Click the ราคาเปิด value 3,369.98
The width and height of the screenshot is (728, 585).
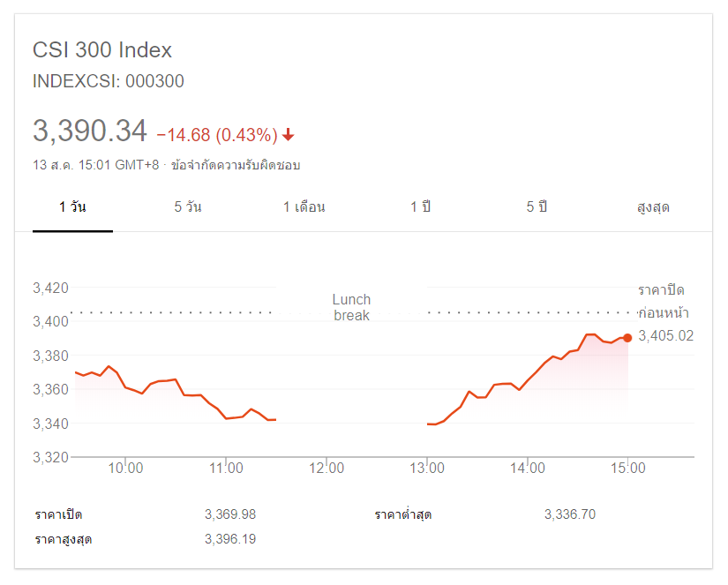click(230, 514)
